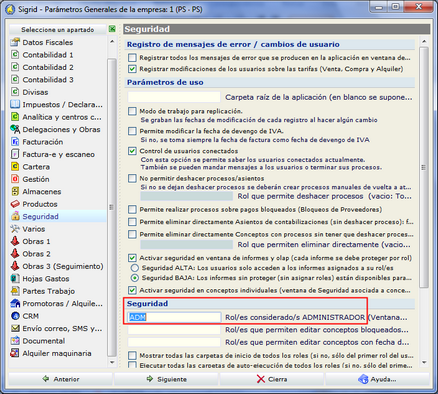This screenshot has height=394, width=438.
Task: Check Permite eliminar directamente Asientos de contabilizaciones
Action: [132, 222]
